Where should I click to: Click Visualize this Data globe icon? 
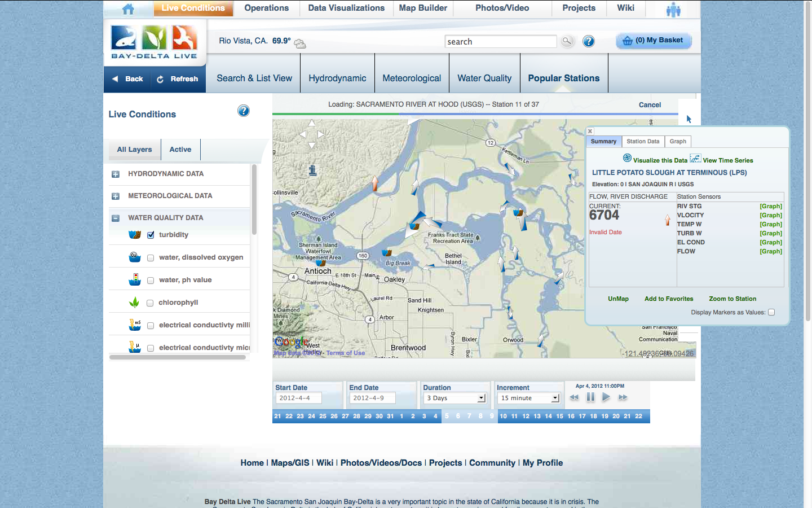[x=627, y=158]
